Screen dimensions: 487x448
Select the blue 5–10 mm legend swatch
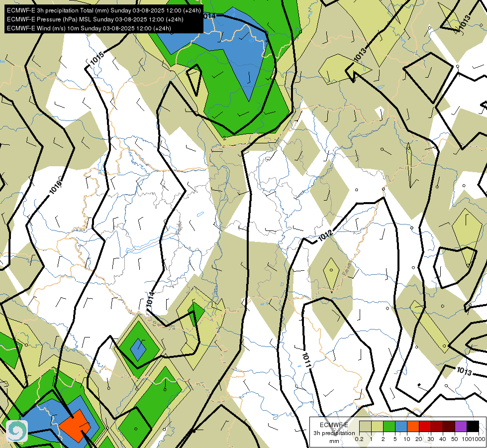[x=401, y=427]
